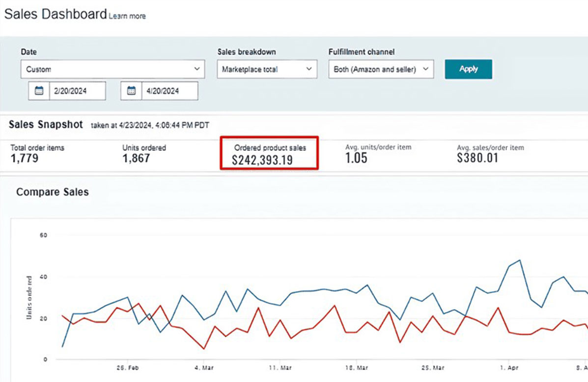Click the 40 y-axis label

point(44,277)
